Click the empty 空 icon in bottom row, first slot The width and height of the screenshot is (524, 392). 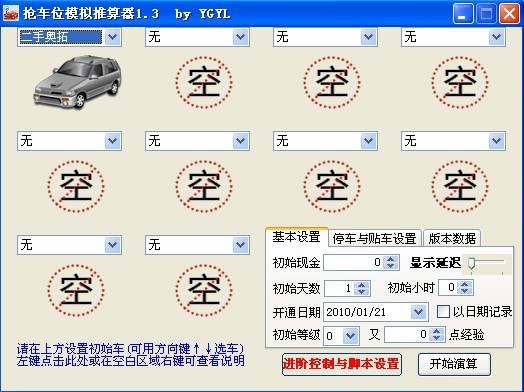pyautogui.click(x=76, y=290)
